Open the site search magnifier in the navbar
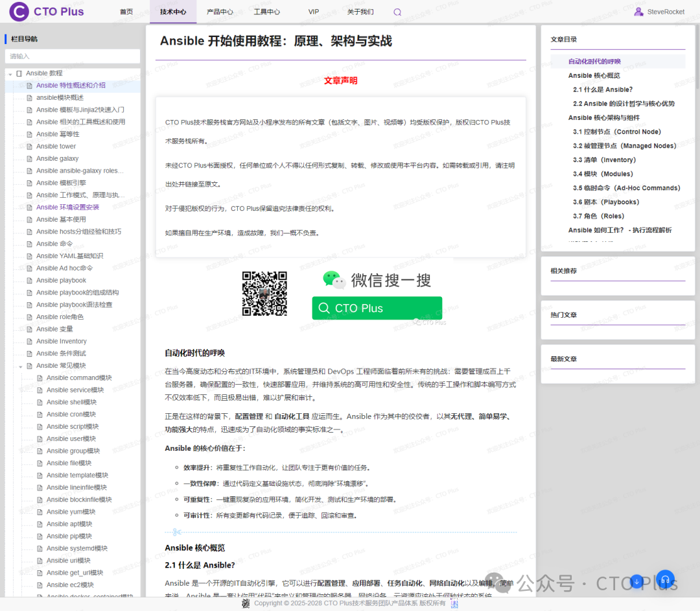 coord(397,11)
